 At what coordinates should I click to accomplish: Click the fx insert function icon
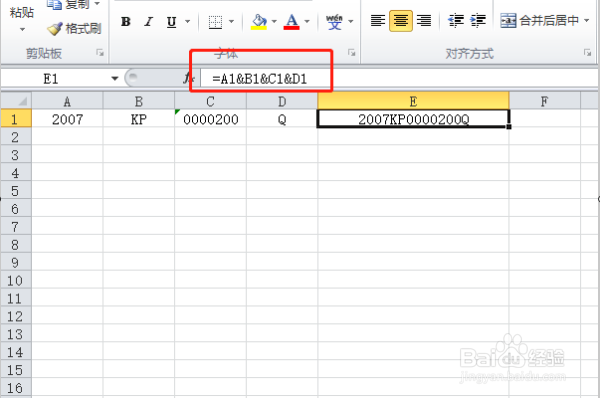(x=188, y=78)
